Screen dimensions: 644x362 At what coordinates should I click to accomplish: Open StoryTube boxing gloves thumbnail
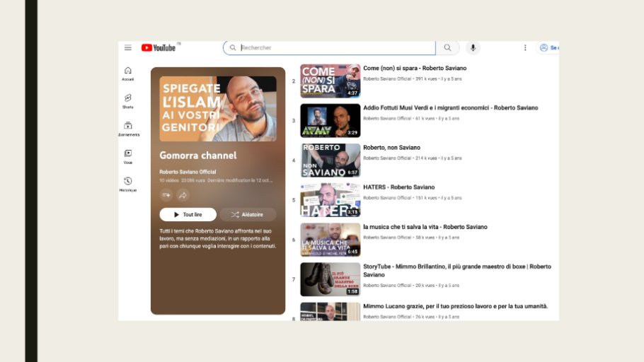tap(330, 279)
